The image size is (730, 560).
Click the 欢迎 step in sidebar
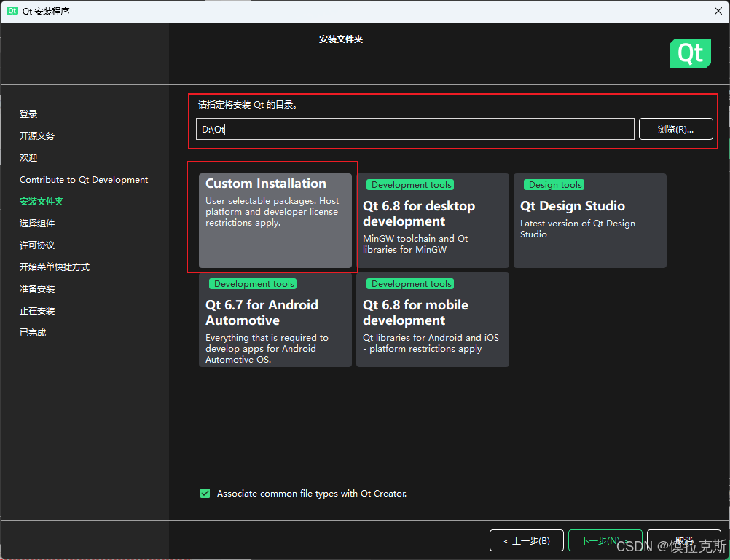(28, 158)
